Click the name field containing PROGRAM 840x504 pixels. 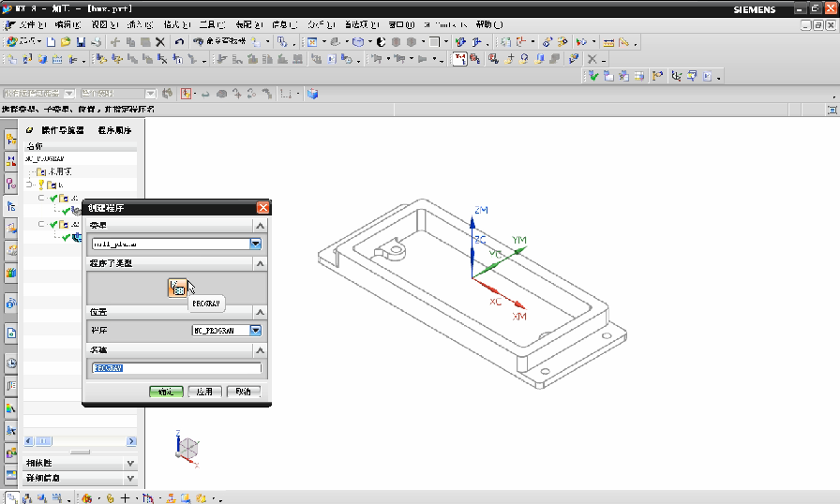click(x=176, y=369)
